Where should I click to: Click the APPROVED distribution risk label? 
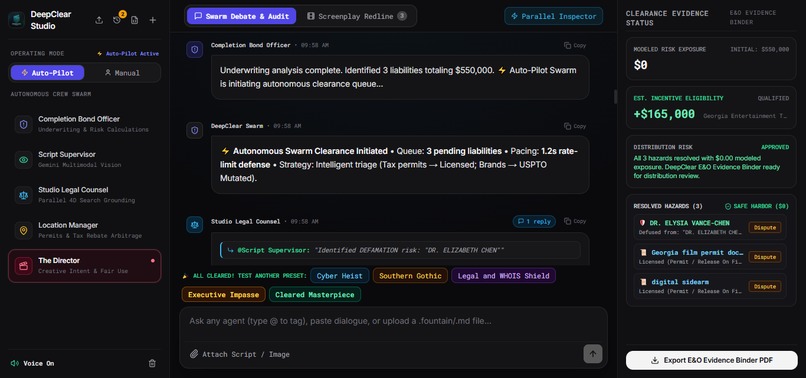point(775,147)
